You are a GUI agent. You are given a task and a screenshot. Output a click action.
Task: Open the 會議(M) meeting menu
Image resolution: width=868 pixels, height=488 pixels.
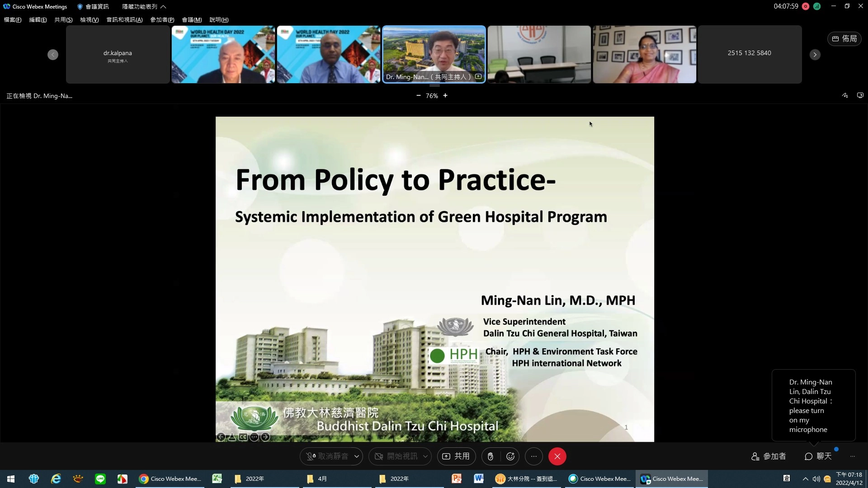[x=192, y=20]
